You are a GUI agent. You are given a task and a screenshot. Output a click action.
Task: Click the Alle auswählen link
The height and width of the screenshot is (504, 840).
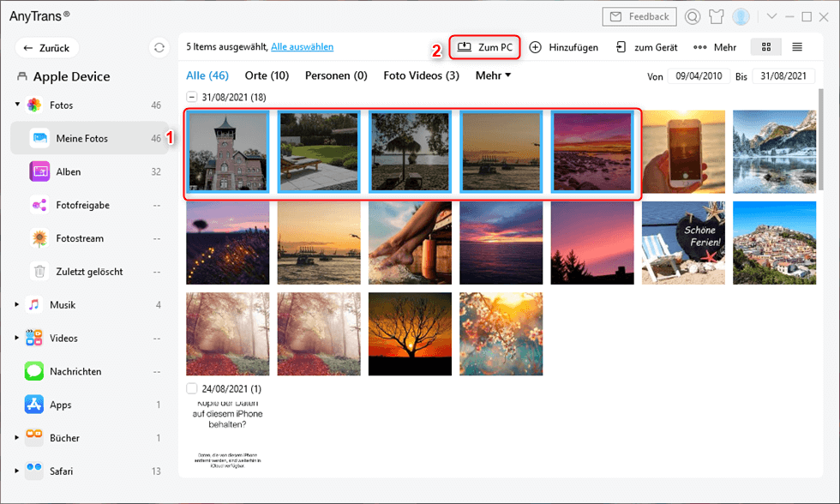(302, 47)
